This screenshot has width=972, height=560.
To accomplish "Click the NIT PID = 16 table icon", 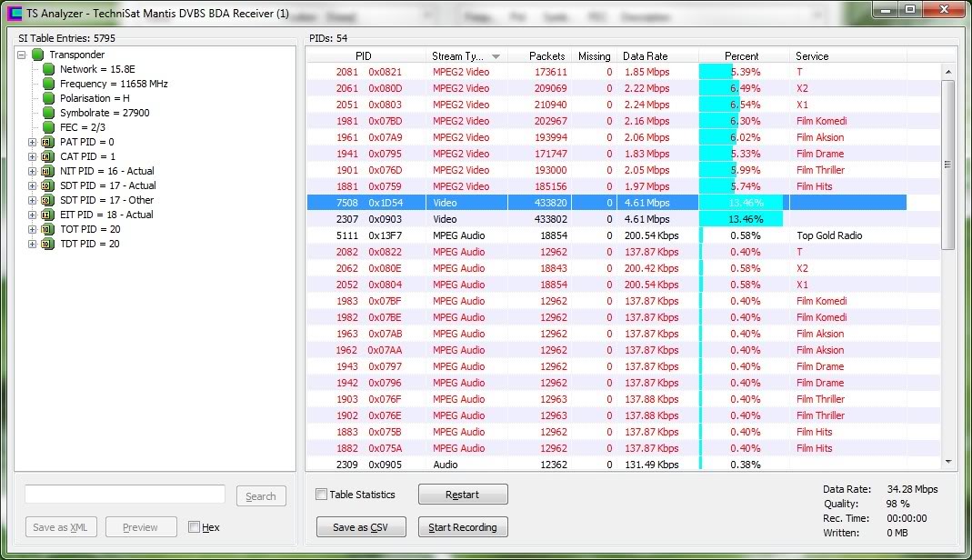I will coord(47,171).
